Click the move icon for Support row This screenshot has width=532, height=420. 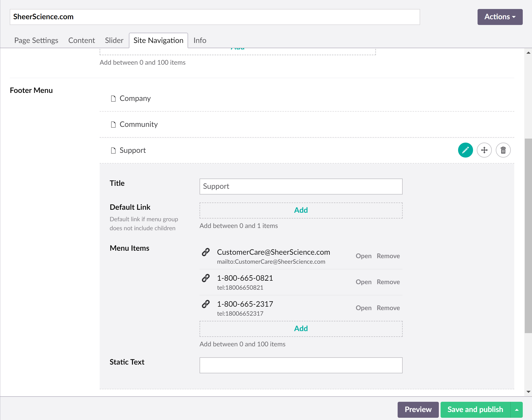click(484, 150)
